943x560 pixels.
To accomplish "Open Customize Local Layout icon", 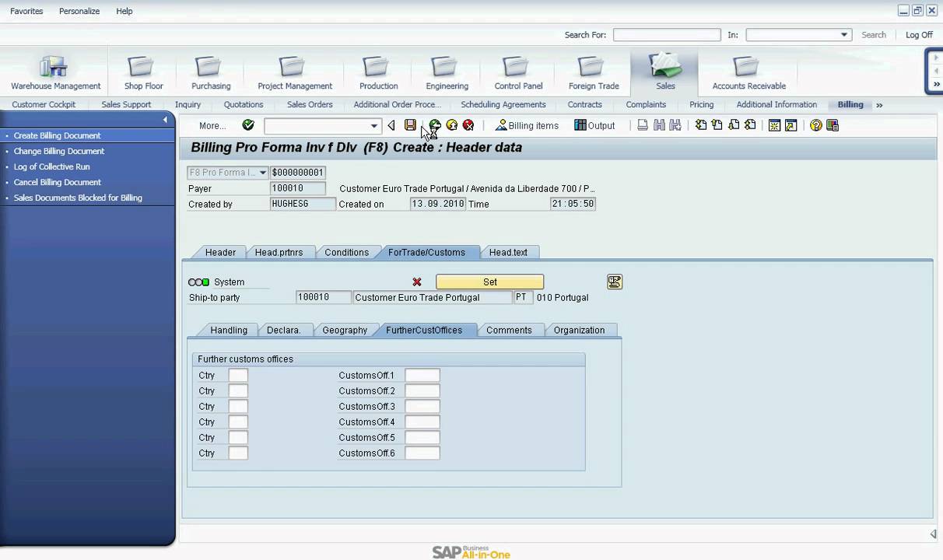I will point(833,125).
